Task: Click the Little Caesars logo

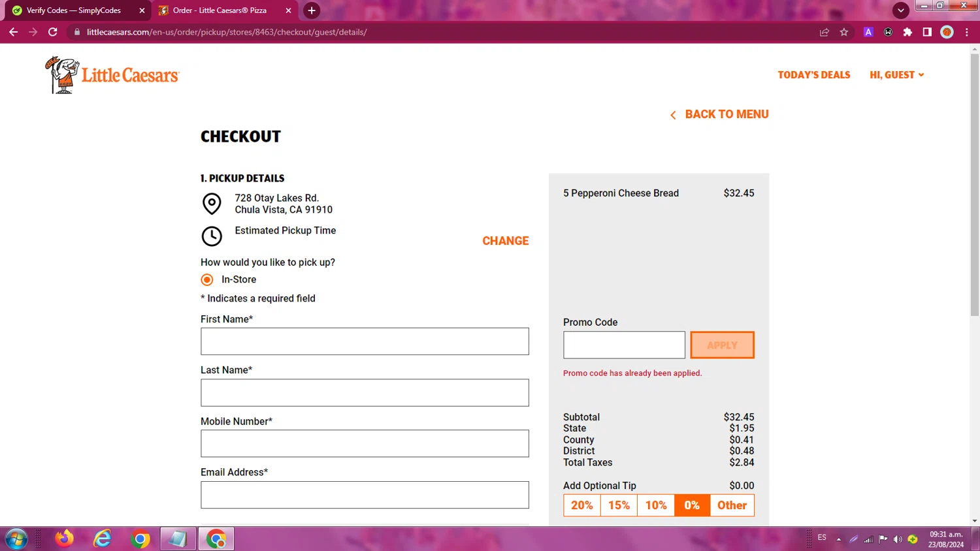Action: pos(112,75)
